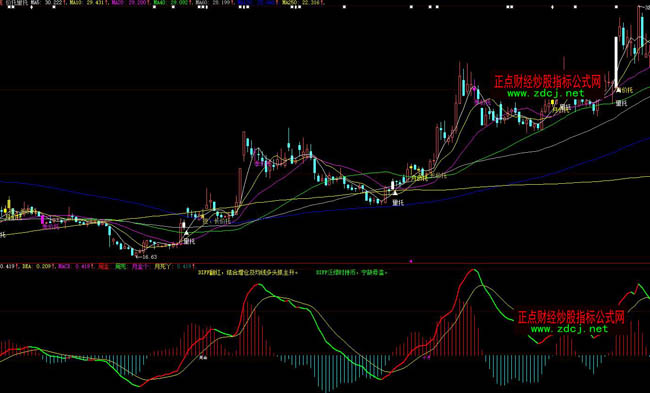Click the white 量托 arrow marker near 16.63 low
Viewport: 650px width, 393px height.
click(x=187, y=234)
